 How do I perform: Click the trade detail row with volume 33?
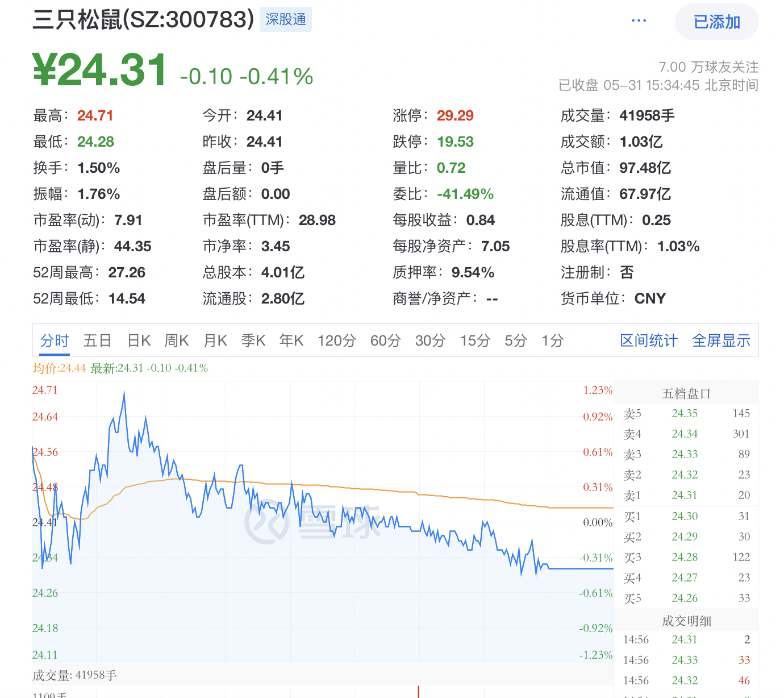click(686, 660)
